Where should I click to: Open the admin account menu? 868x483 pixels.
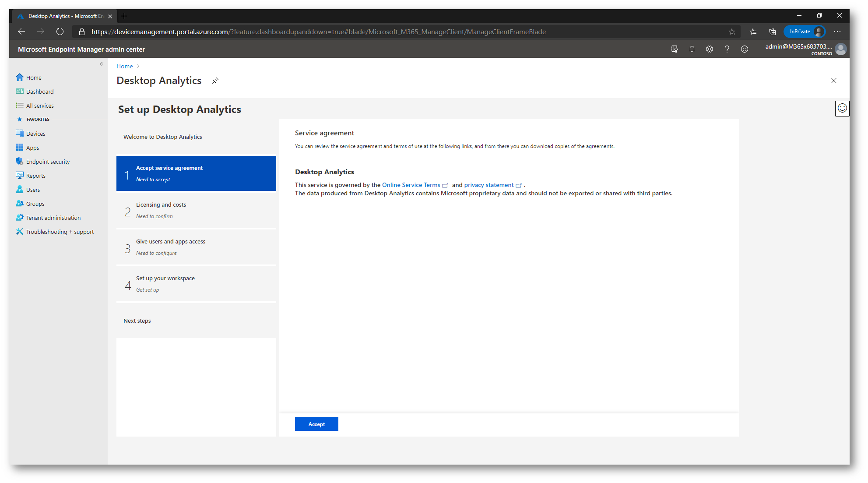tap(806, 49)
